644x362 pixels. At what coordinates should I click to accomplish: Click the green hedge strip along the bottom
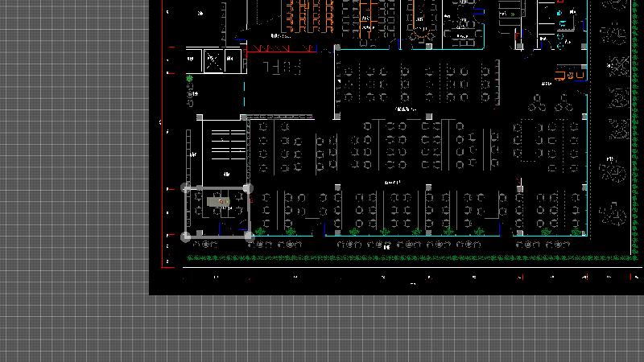[x=402, y=259]
